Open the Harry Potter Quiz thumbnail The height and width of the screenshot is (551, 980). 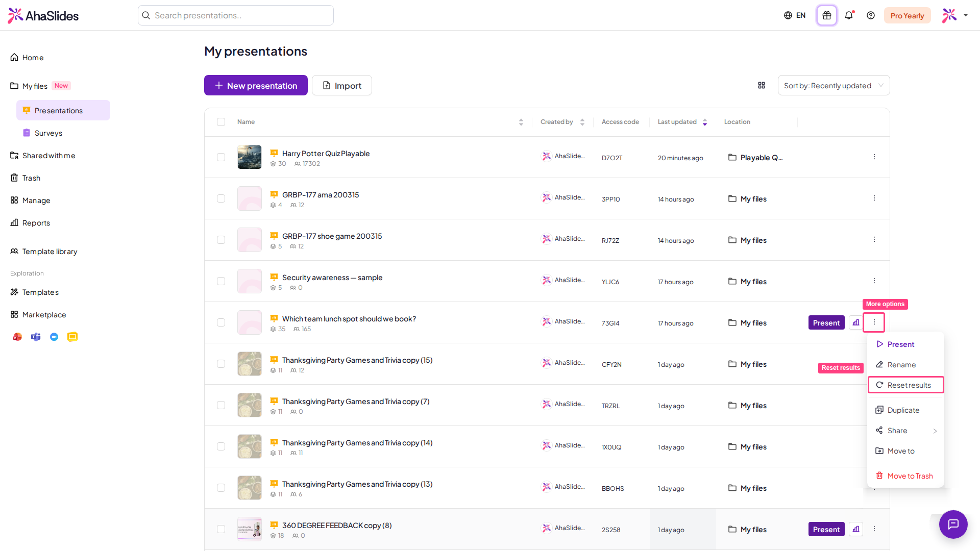point(250,157)
